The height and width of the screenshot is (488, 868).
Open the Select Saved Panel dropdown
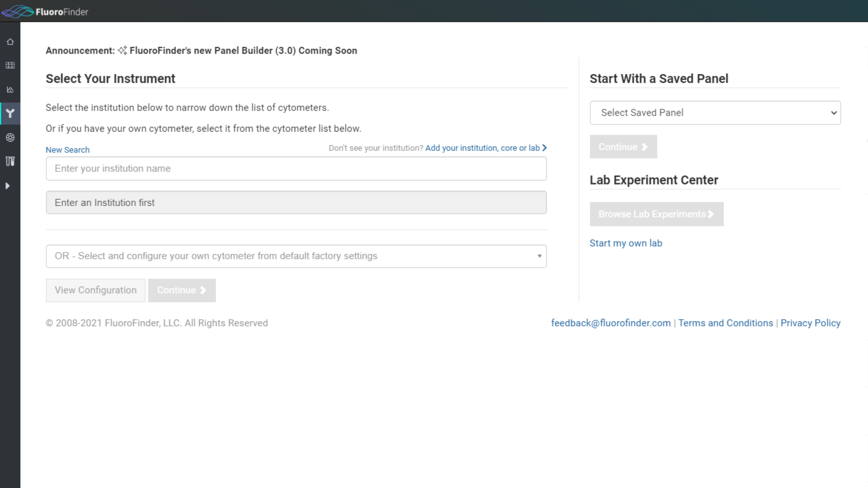pos(715,113)
